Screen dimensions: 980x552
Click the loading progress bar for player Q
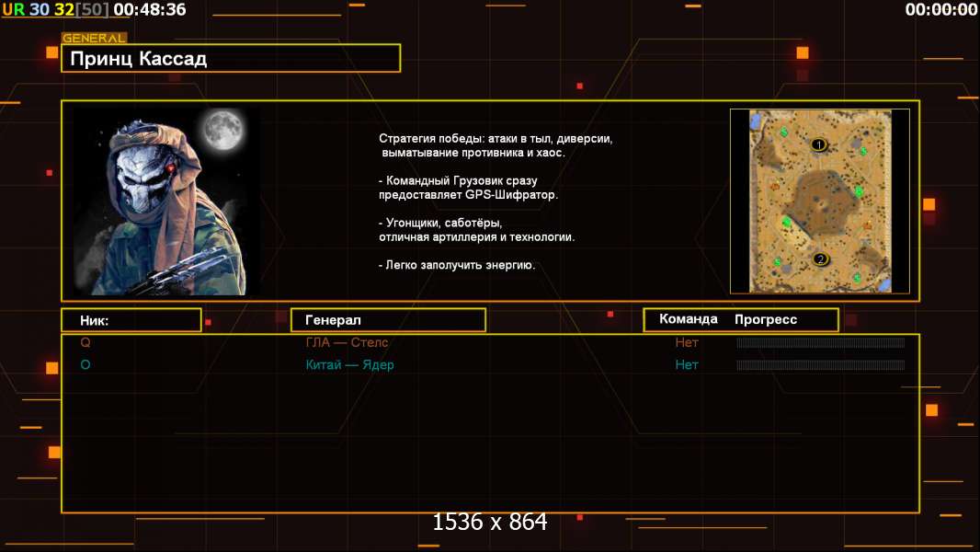[821, 342]
